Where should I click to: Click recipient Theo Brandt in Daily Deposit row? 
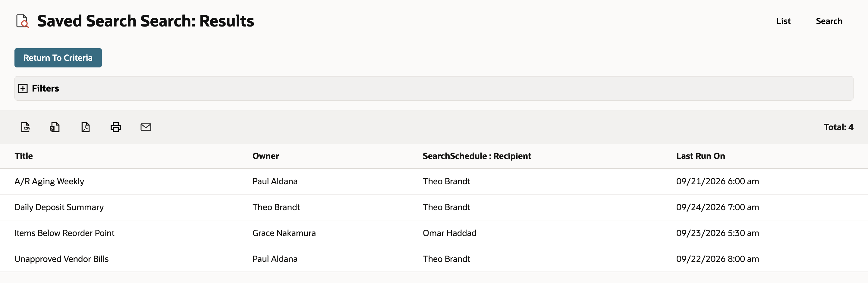click(x=446, y=207)
